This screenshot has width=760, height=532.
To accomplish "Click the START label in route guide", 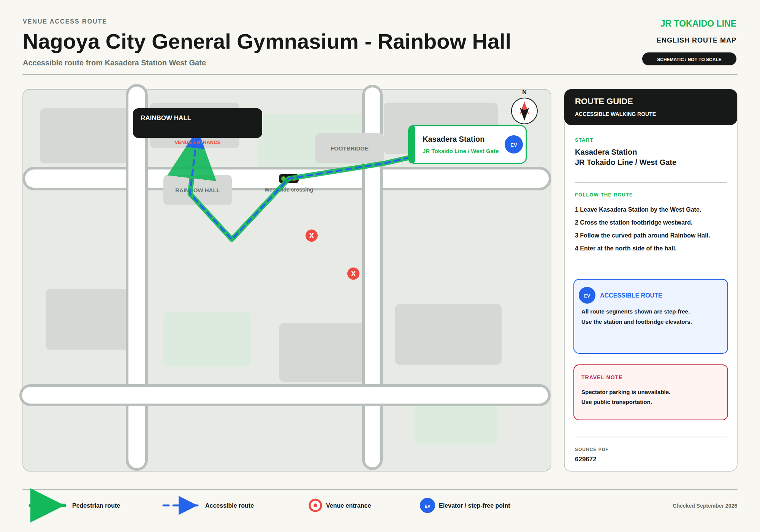I will click(x=584, y=140).
